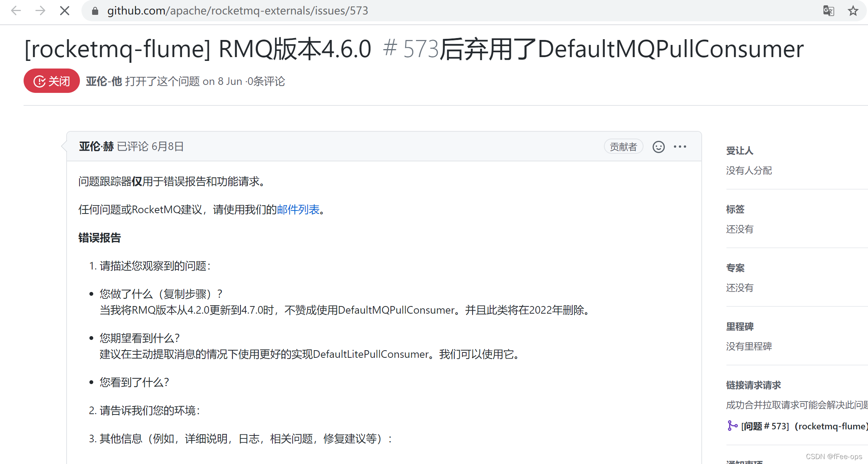Open the 标签 labels section

(735, 209)
